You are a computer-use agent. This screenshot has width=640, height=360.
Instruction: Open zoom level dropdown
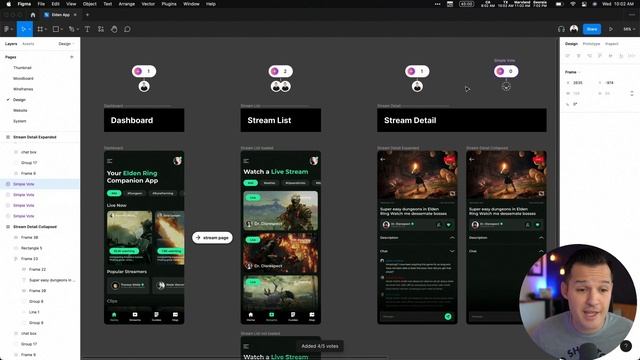click(x=629, y=29)
